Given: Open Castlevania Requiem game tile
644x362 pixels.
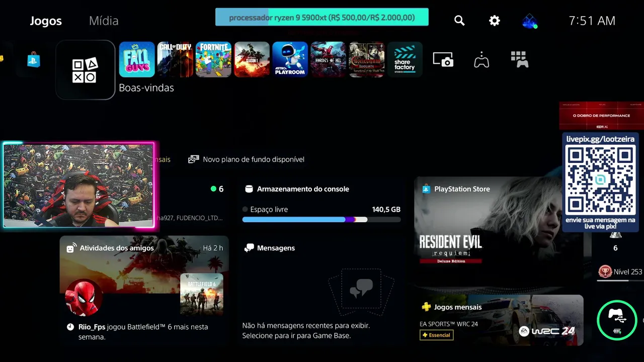Looking at the screenshot, I should [x=366, y=59].
